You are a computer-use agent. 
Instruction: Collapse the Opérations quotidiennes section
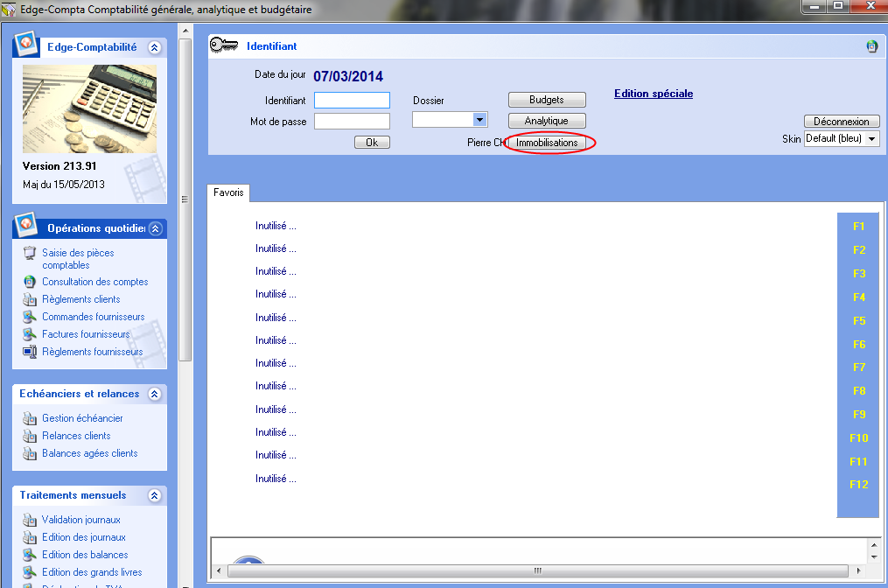click(x=155, y=228)
